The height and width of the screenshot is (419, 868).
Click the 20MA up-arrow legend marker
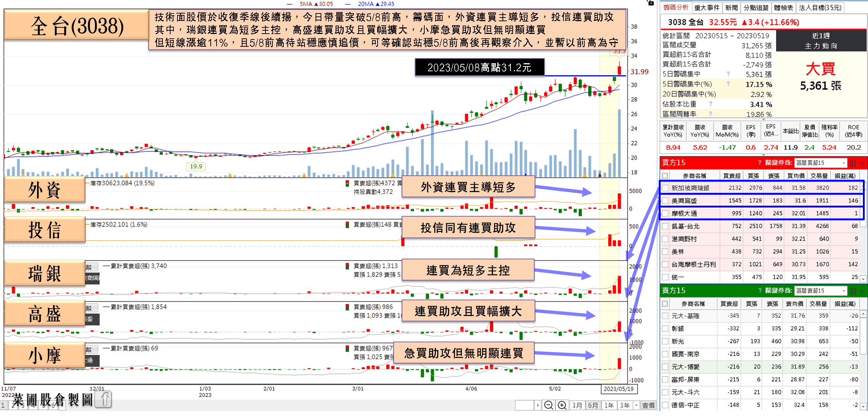pos(378,4)
